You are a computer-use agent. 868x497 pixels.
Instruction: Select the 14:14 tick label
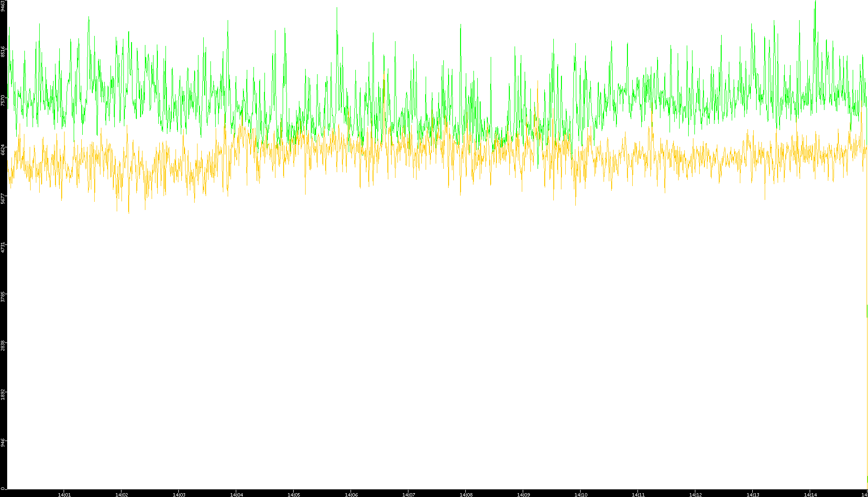(x=810, y=494)
